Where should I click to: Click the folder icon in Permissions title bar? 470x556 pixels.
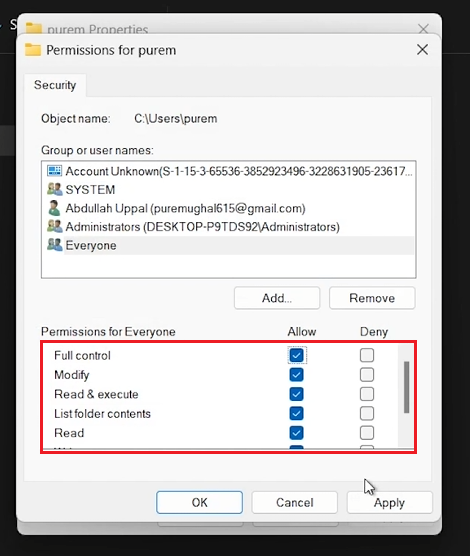[x=33, y=50]
